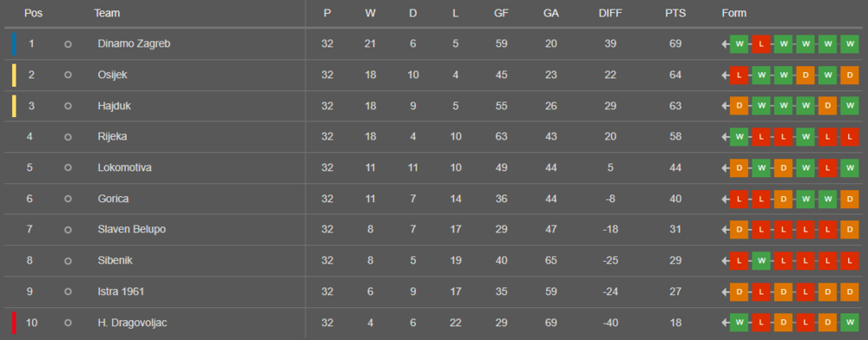Image resolution: width=868 pixels, height=340 pixels.
Task: Select the circle marker next to Gorica
Action: click(x=68, y=199)
